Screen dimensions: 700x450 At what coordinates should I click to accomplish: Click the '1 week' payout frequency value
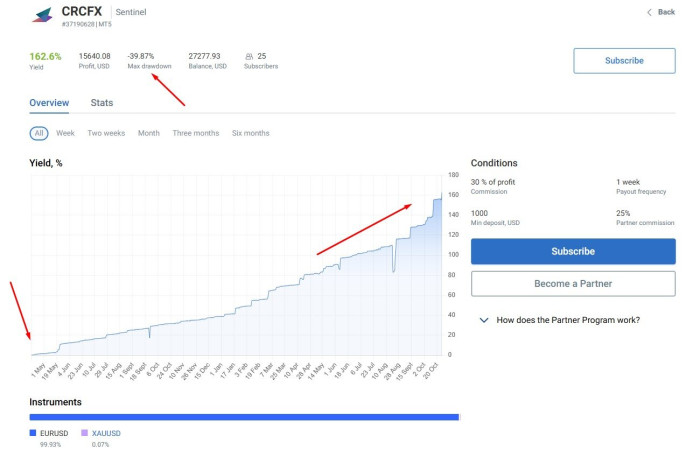[628, 182]
